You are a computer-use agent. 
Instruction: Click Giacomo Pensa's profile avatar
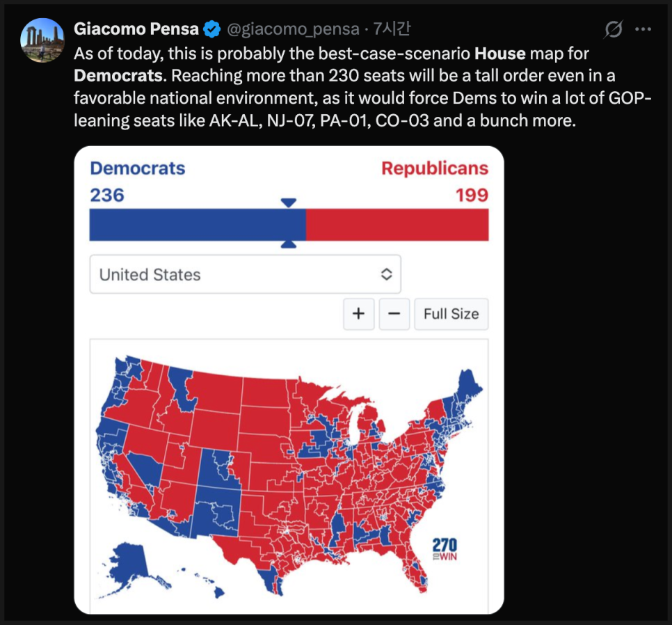click(43, 40)
